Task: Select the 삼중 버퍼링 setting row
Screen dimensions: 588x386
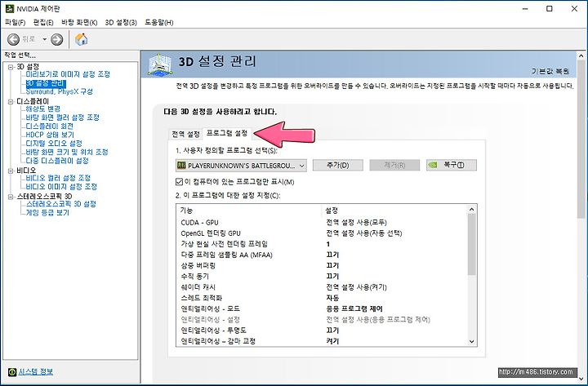Action: coord(322,265)
